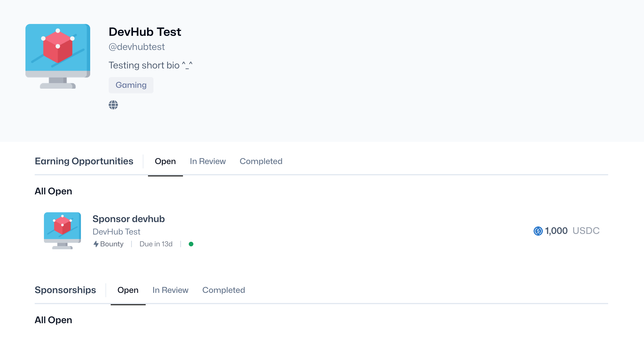Select the Gaming tag
This screenshot has height=346, width=644.
(x=131, y=85)
